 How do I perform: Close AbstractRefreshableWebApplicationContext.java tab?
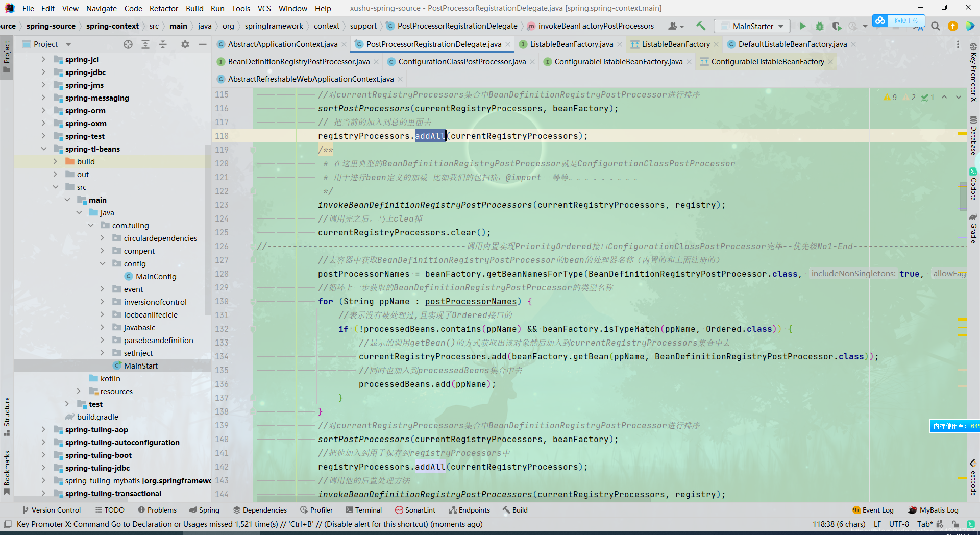[400, 79]
